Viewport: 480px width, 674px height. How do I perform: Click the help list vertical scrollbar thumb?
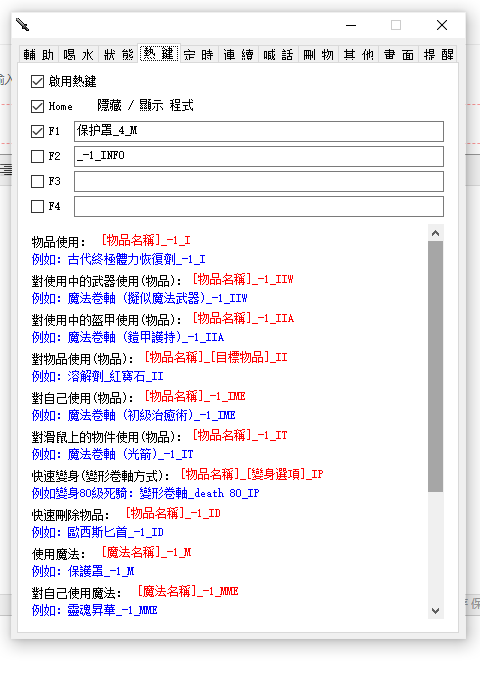point(435,366)
